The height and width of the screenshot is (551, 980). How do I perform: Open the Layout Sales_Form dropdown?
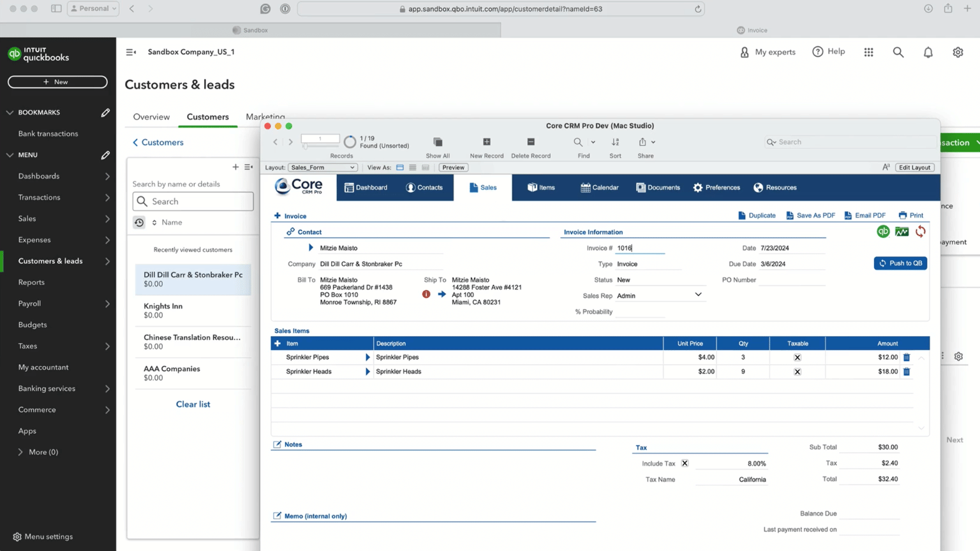(x=322, y=168)
